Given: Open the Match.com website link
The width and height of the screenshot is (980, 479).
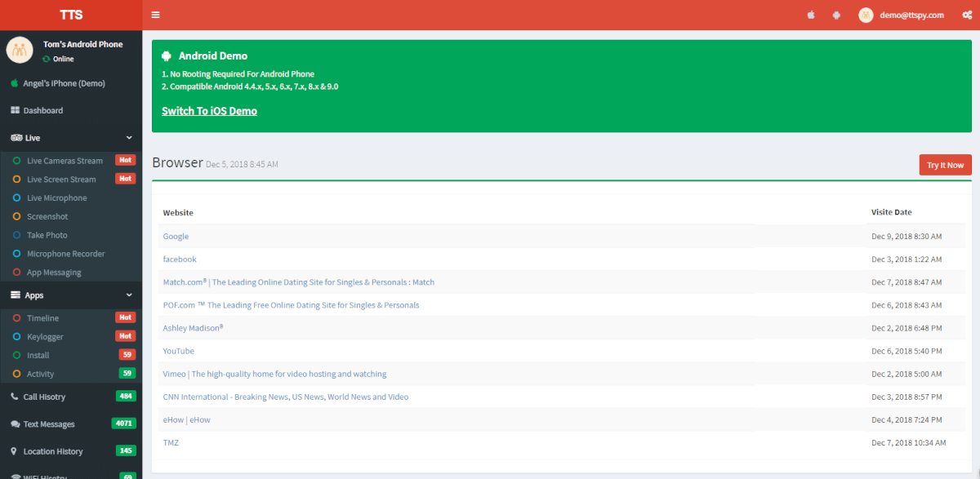Looking at the screenshot, I should click(x=299, y=282).
